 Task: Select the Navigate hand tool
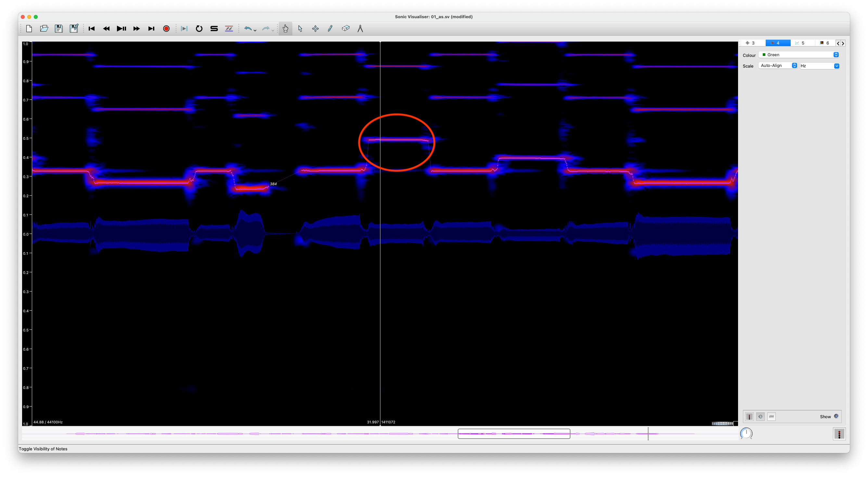[285, 29]
